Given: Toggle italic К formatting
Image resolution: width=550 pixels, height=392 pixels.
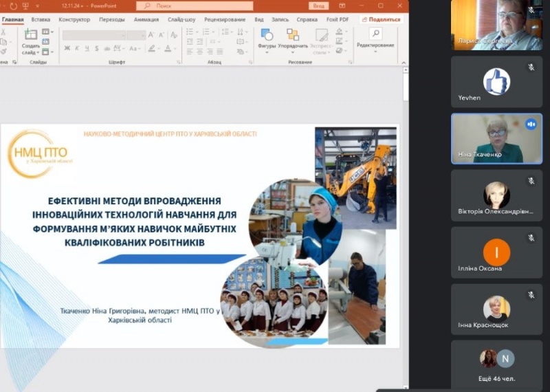Looking at the screenshot, I should (x=77, y=48).
